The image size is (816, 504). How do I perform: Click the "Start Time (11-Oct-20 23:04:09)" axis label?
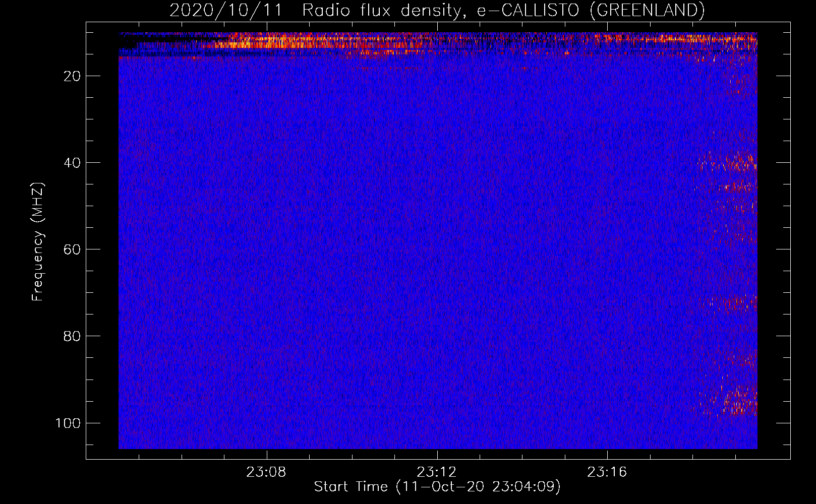point(437,487)
